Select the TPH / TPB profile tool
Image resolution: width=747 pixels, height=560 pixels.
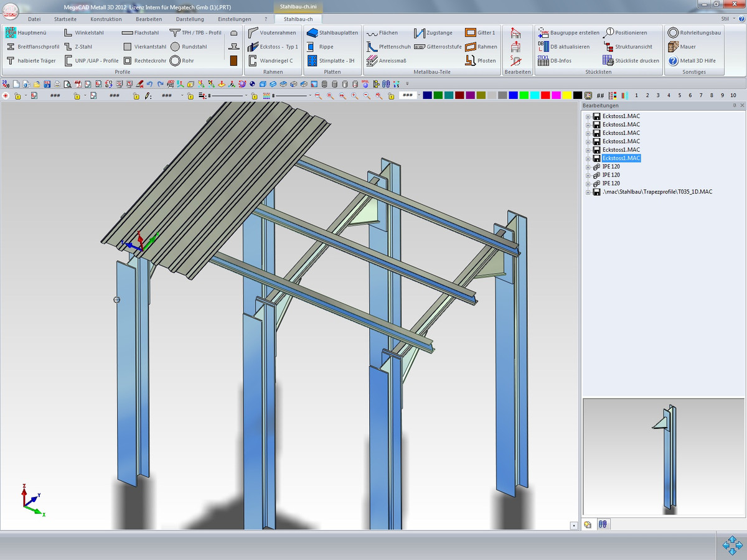pos(195,32)
